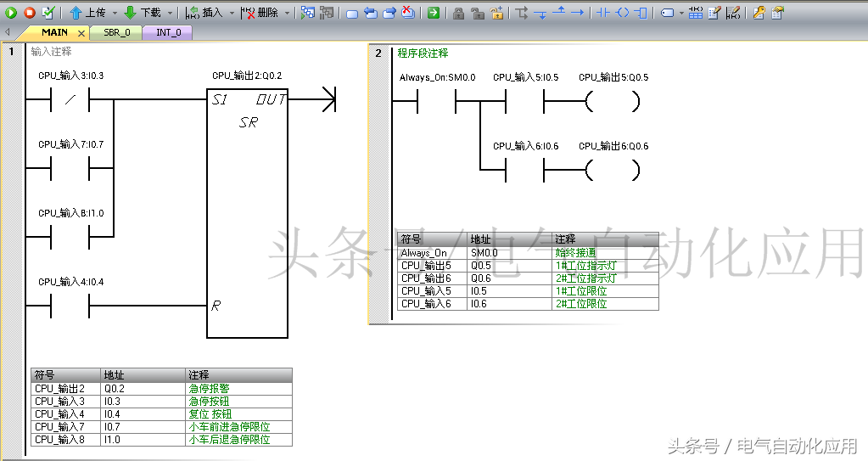This screenshot has width=868, height=461.
Task: Expand the 删除 dropdown arrow
Action: [287, 13]
